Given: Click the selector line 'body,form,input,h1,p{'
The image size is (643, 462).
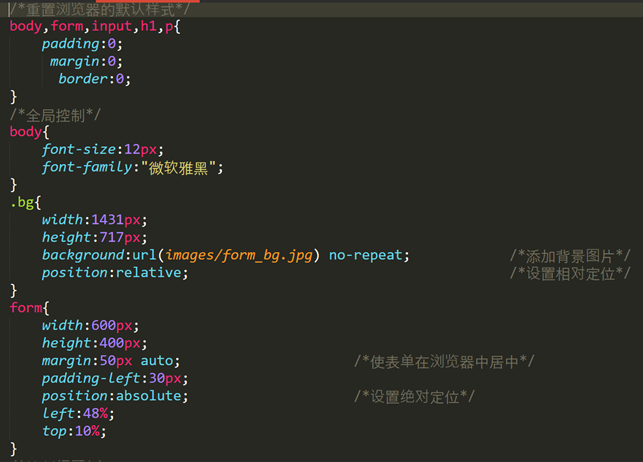Looking at the screenshot, I should tap(95, 27).
